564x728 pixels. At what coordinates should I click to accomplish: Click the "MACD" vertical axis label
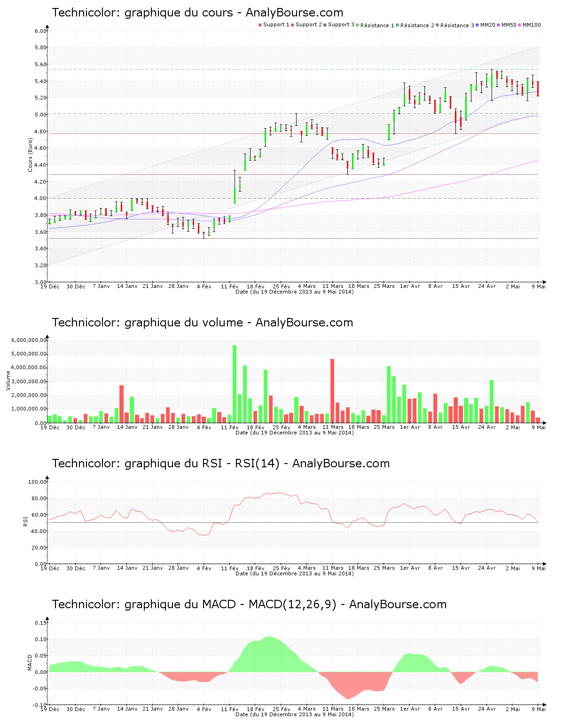(x=30, y=662)
